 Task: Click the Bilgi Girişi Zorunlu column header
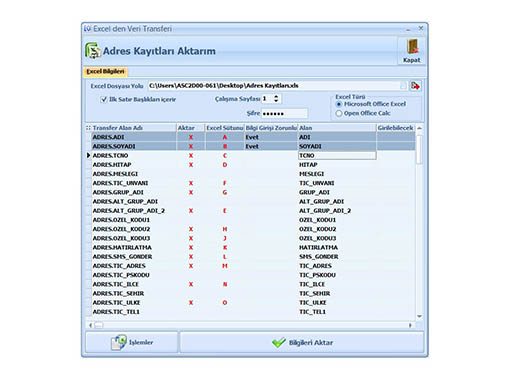(x=271, y=128)
